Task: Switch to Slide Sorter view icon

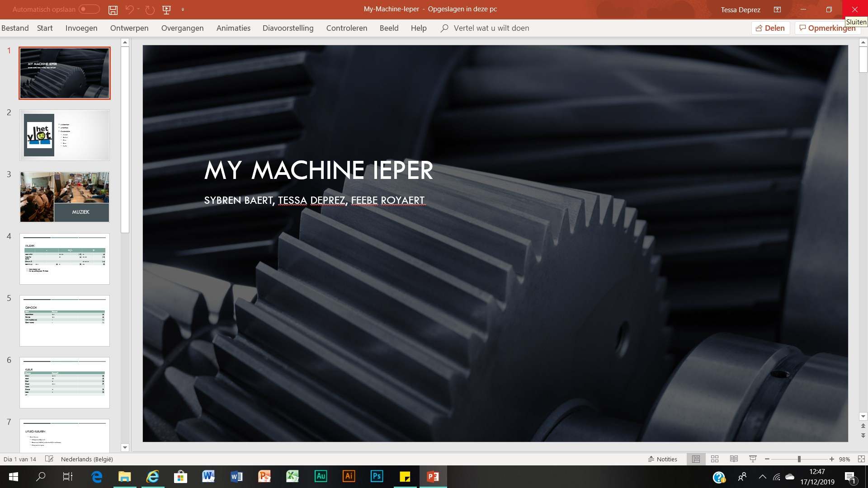Action: pos(715,459)
